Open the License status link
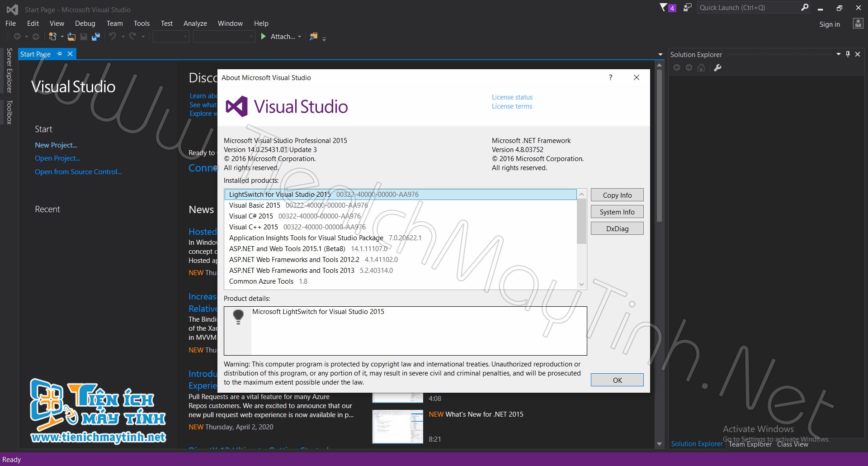Image resolution: width=868 pixels, height=466 pixels. point(512,97)
